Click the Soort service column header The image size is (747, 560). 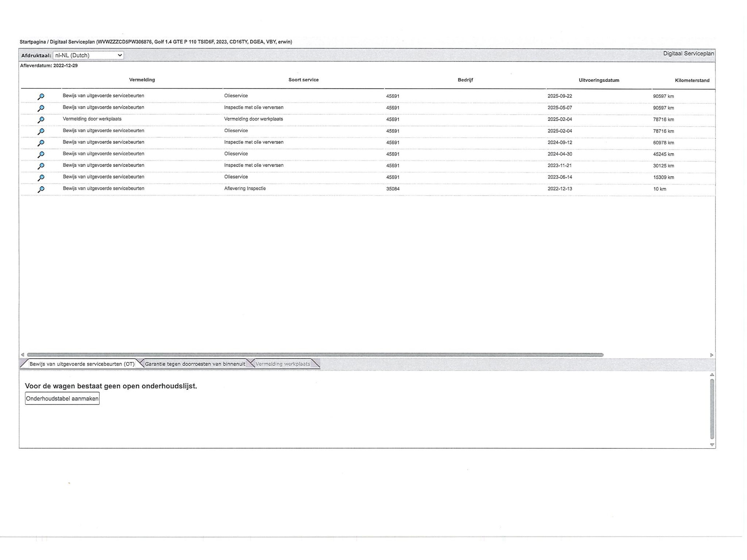click(x=303, y=80)
